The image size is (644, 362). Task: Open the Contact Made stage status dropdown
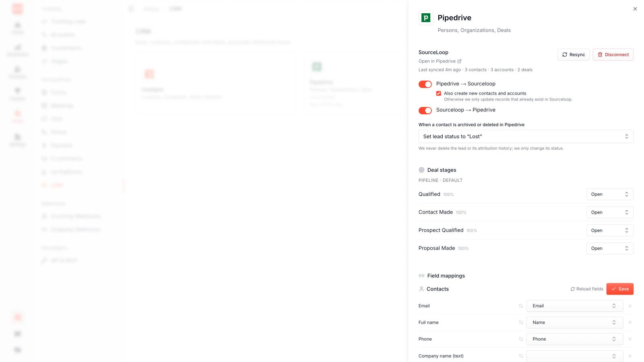coord(610,212)
